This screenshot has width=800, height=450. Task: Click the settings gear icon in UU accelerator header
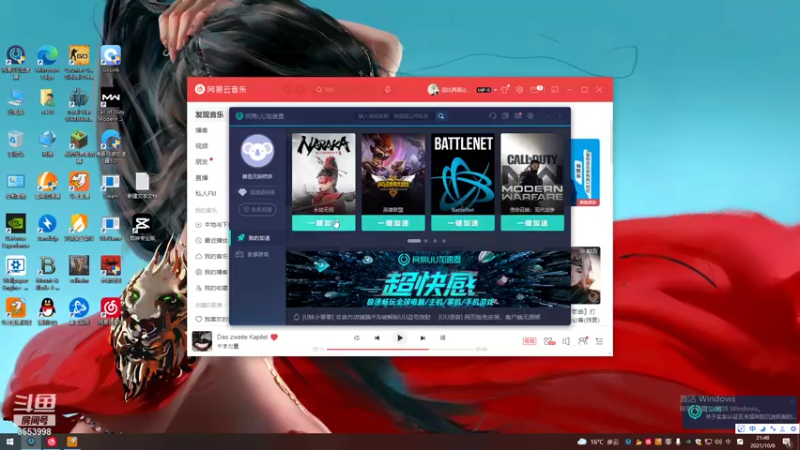pyautogui.click(x=531, y=116)
